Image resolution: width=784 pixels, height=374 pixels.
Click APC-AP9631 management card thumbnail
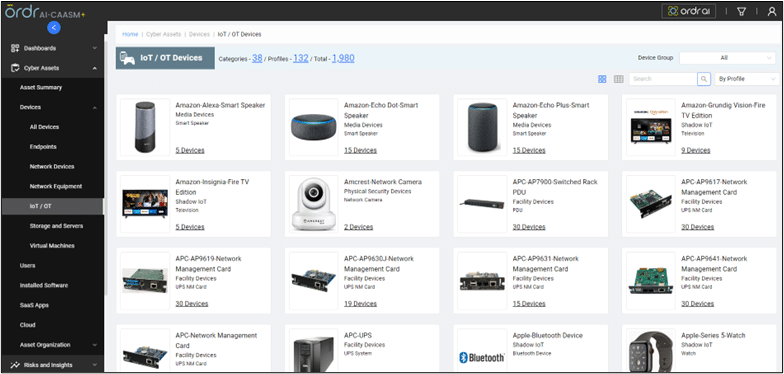click(482, 281)
